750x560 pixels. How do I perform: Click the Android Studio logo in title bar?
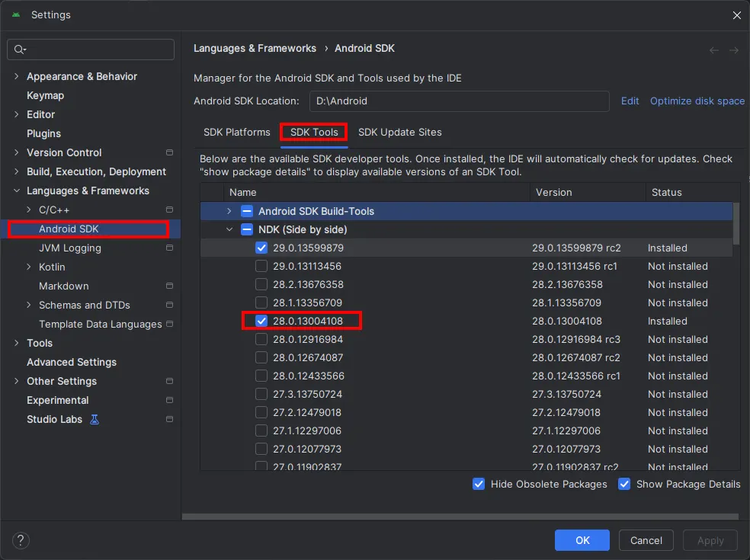tap(16, 14)
